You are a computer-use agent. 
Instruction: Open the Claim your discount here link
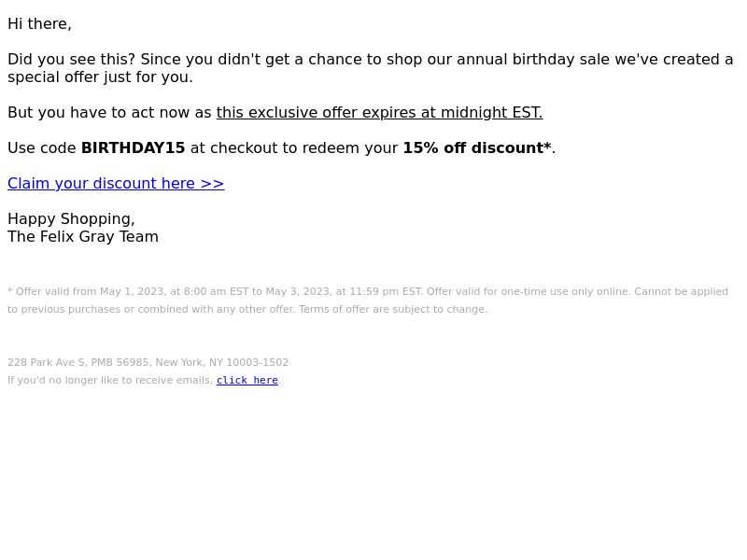click(116, 183)
